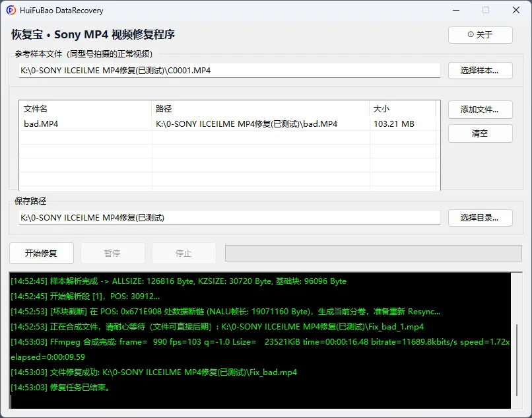Click the HuiFuBao app logo icon

(11, 10)
